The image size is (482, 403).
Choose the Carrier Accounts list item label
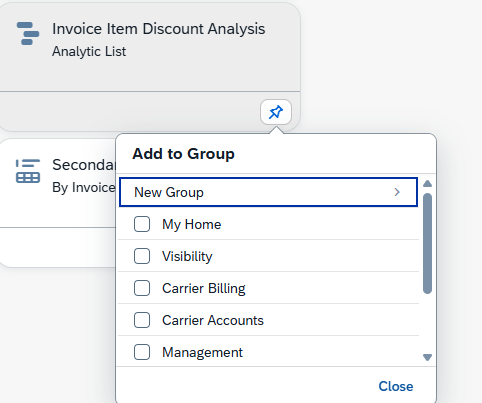click(x=213, y=320)
